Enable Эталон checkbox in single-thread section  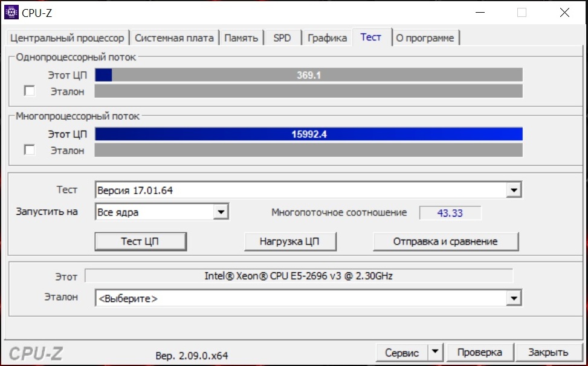tap(29, 91)
